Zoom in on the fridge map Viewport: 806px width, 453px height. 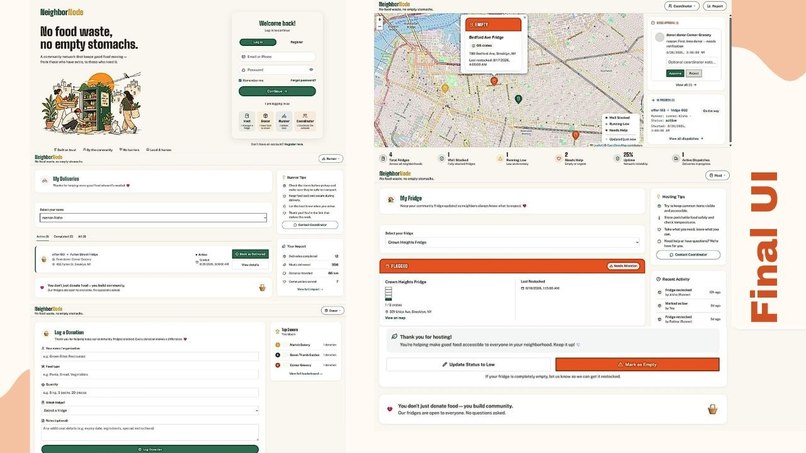point(380,19)
